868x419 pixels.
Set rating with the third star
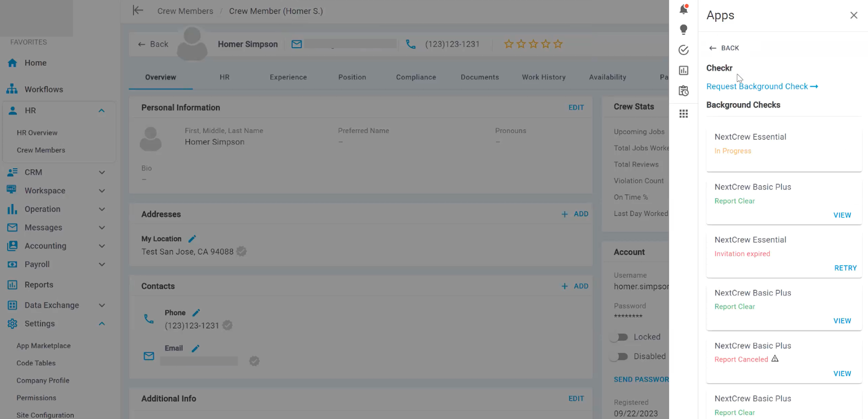pos(533,44)
